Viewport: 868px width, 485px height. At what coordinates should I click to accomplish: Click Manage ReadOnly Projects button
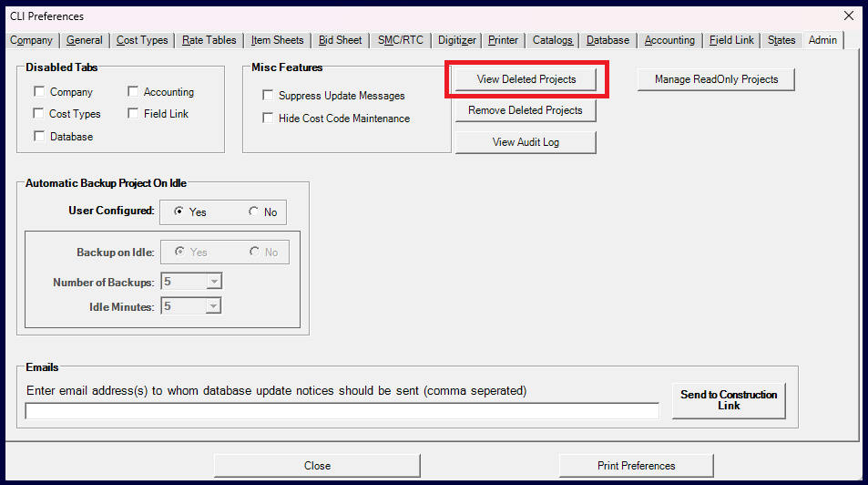pyautogui.click(x=716, y=79)
